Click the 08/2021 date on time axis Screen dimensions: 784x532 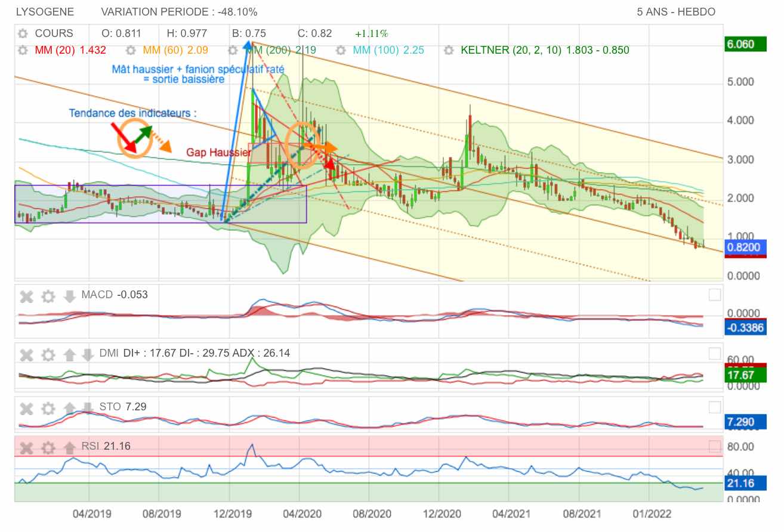(581, 513)
